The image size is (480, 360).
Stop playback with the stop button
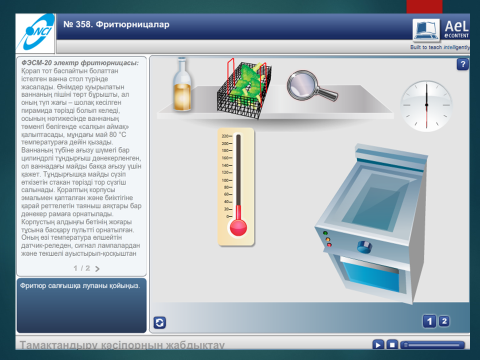click(392, 345)
